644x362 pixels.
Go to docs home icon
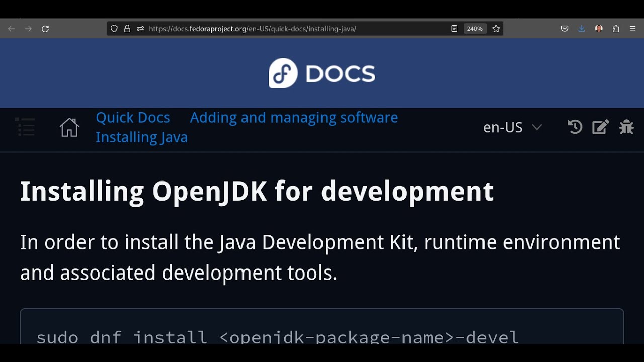coord(69,127)
